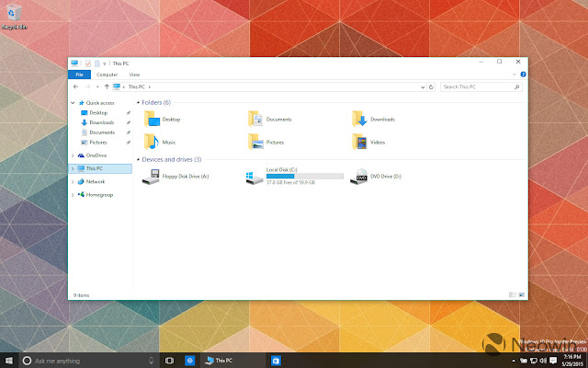Refresh the This PC view
The width and height of the screenshot is (588, 368).
(431, 87)
